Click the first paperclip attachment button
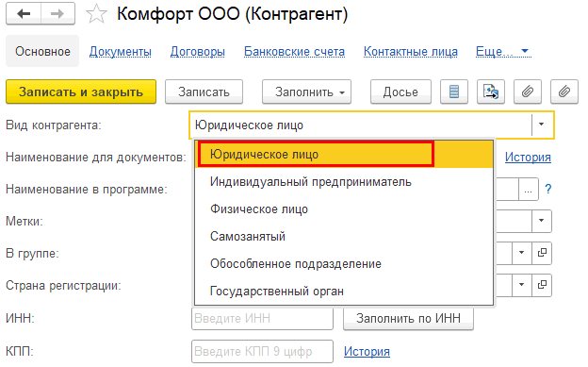The height and width of the screenshot is (367, 588). [528, 92]
